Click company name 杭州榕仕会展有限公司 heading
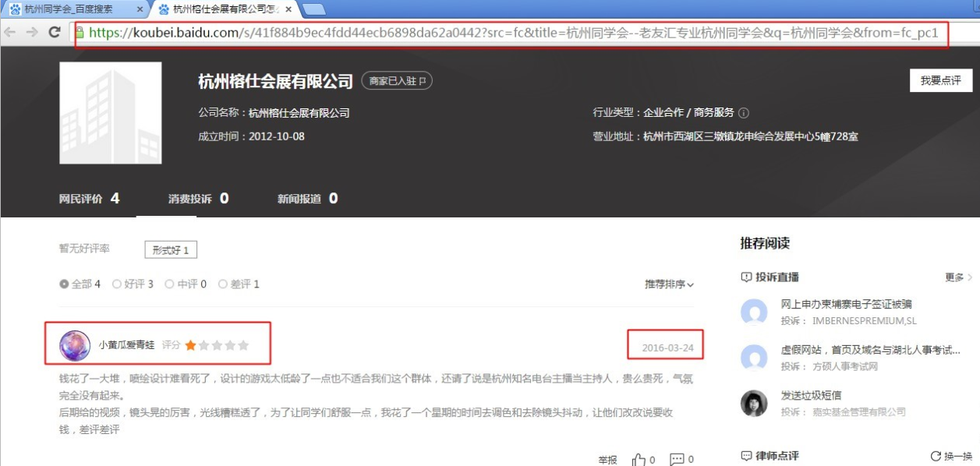Screen dimensions: 980x466 click(x=276, y=81)
